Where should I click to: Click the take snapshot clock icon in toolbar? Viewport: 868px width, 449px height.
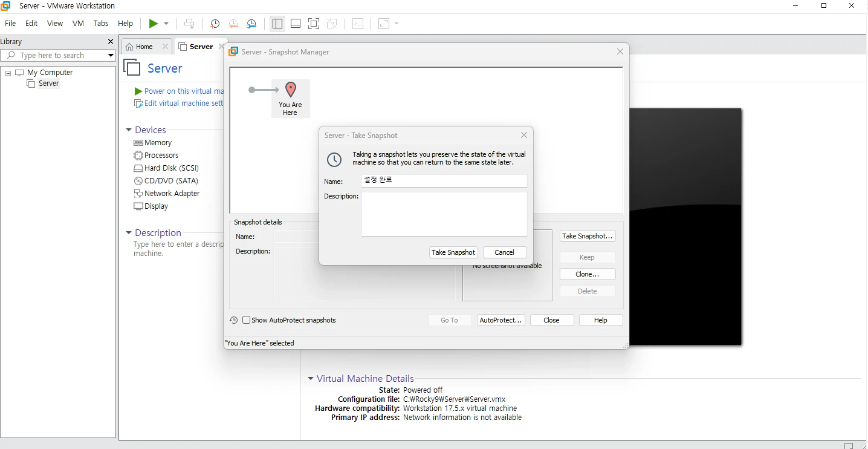click(215, 24)
